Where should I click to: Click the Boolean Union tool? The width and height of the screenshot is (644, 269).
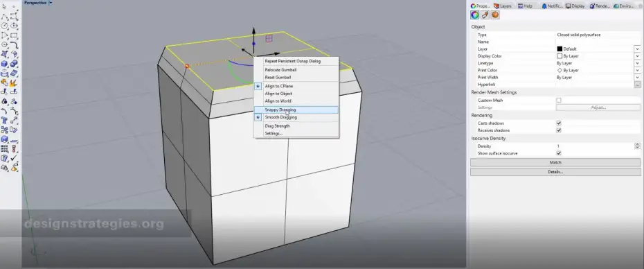point(14,64)
